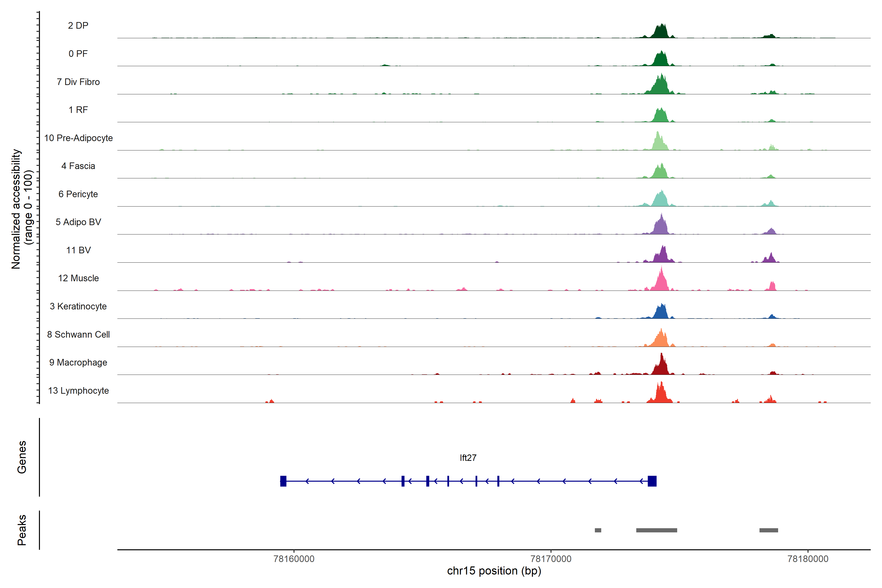The height and width of the screenshot is (588, 882).
Task: Click the 10 Pre-Adipocyte track label
Action: coord(78,138)
